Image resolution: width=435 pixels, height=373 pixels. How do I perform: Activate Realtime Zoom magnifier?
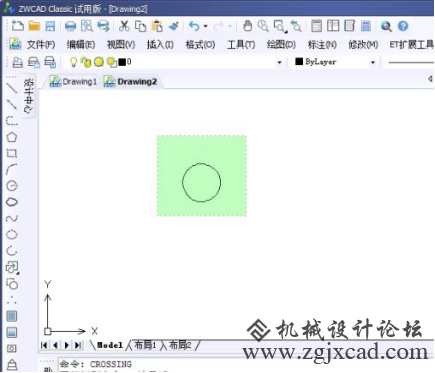pyautogui.click(x=263, y=26)
